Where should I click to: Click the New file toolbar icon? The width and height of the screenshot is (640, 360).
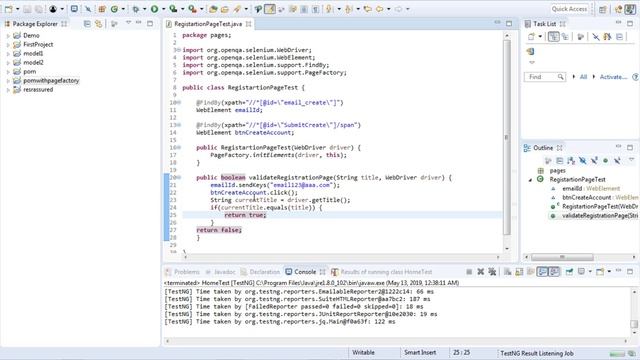tap(8, 9)
